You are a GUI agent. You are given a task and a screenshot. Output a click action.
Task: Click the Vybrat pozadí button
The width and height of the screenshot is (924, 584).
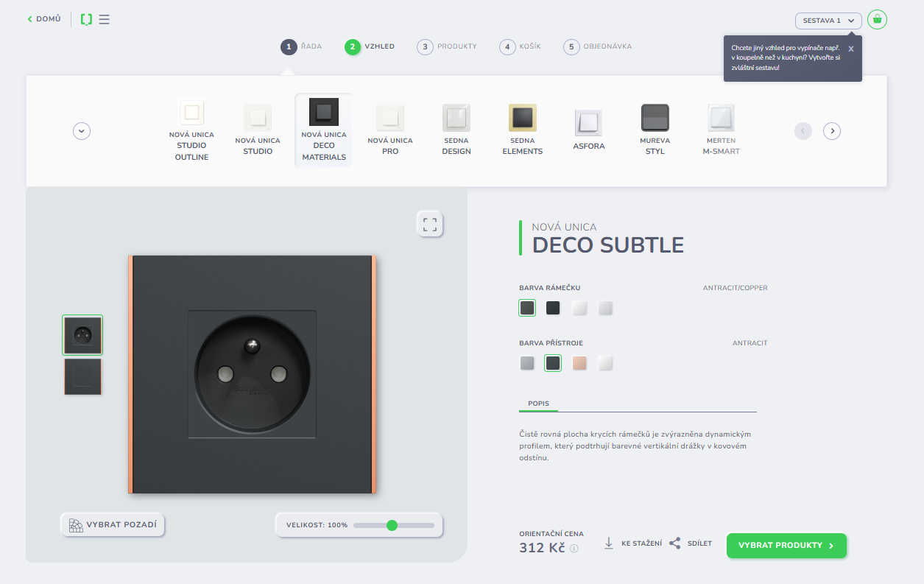(x=113, y=525)
